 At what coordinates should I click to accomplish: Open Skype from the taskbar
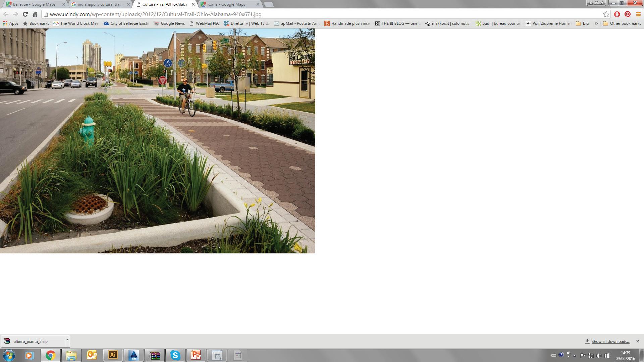coord(175,355)
